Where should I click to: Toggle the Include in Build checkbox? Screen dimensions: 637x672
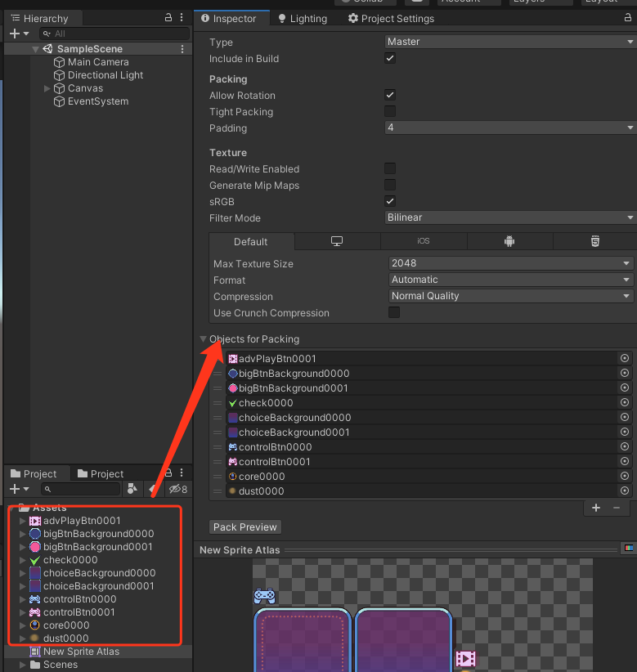(x=390, y=58)
